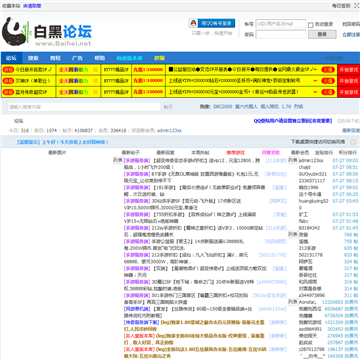The height and width of the screenshot is (360, 360).
Task: Click the red button on the third ad row
Action: [x=349, y=92]
